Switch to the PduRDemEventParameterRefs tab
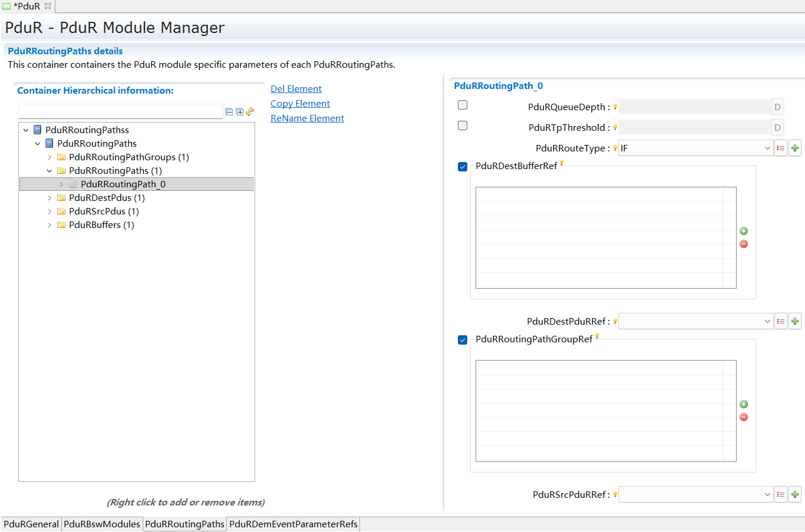 (293, 524)
